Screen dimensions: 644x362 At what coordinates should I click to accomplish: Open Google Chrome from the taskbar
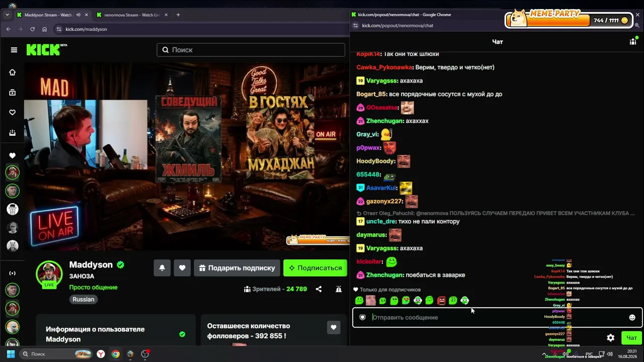[x=116, y=354]
